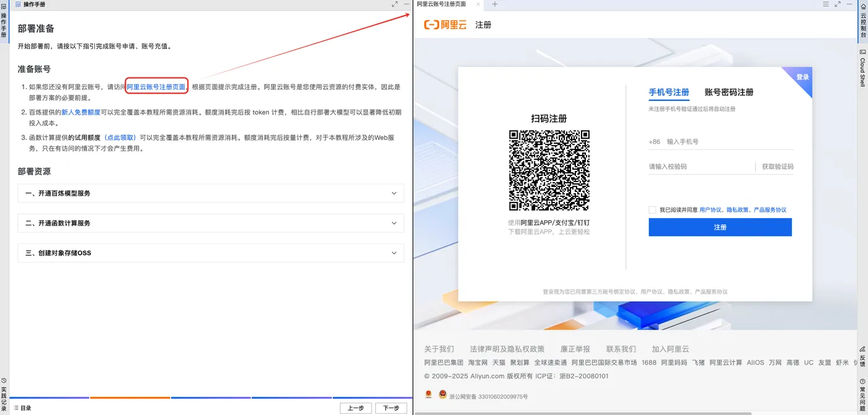Image resolution: width=868 pixels, height=415 pixels.
Task: Open 1688 footer link
Action: pyautogui.click(x=649, y=363)
